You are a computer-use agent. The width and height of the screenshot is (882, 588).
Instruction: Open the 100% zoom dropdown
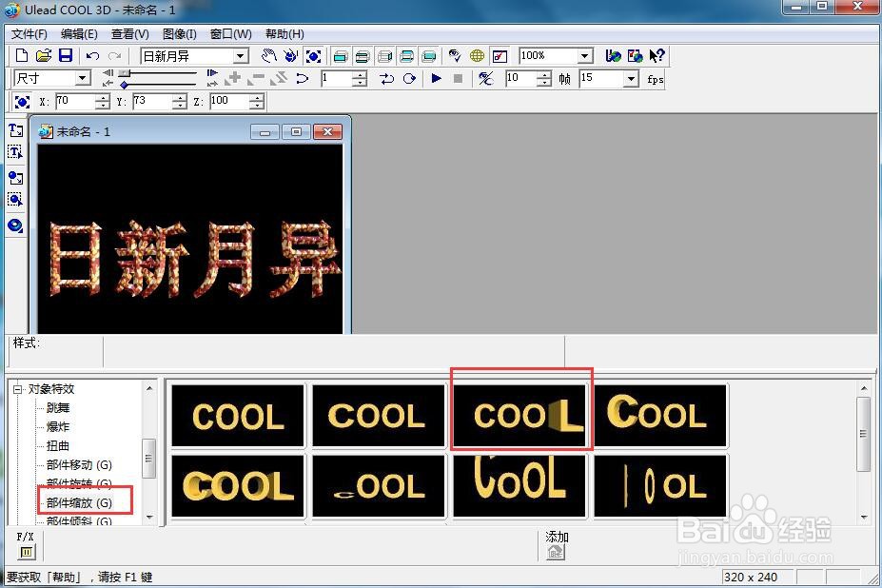(585, 56)
